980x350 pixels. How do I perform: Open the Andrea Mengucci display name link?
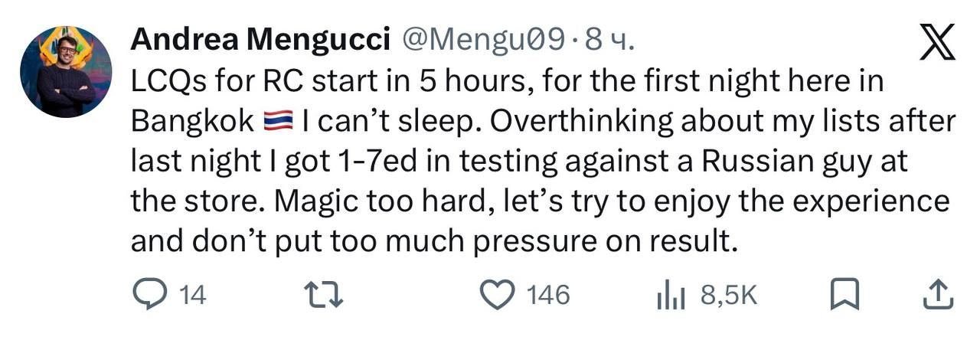coord(260,41)
